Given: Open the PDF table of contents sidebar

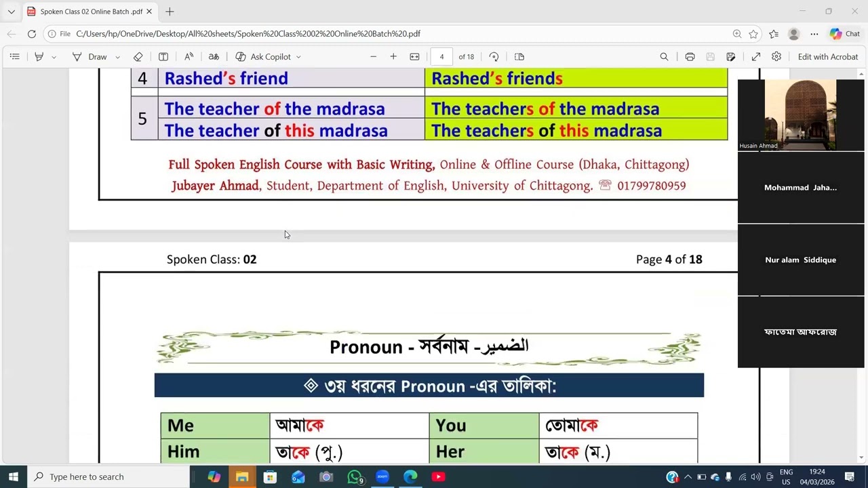Looking at the screenshot, I should [x=14, y=57].
